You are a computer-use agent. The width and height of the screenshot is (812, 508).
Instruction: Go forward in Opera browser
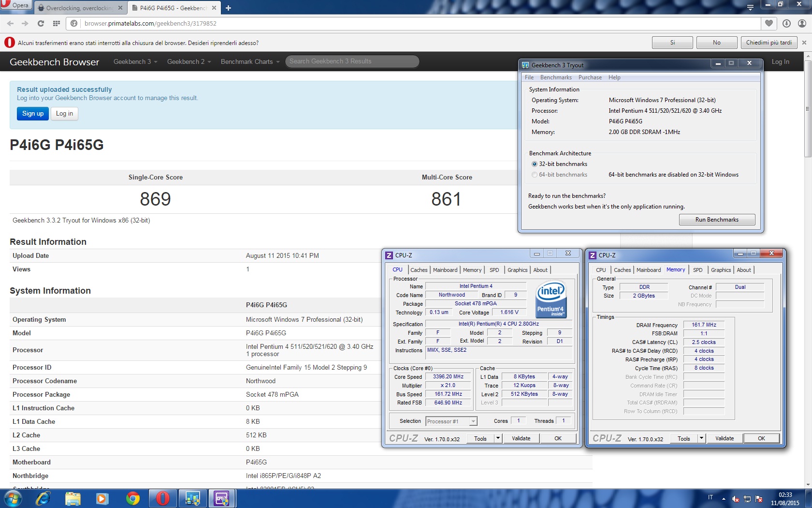click(25, 23)
